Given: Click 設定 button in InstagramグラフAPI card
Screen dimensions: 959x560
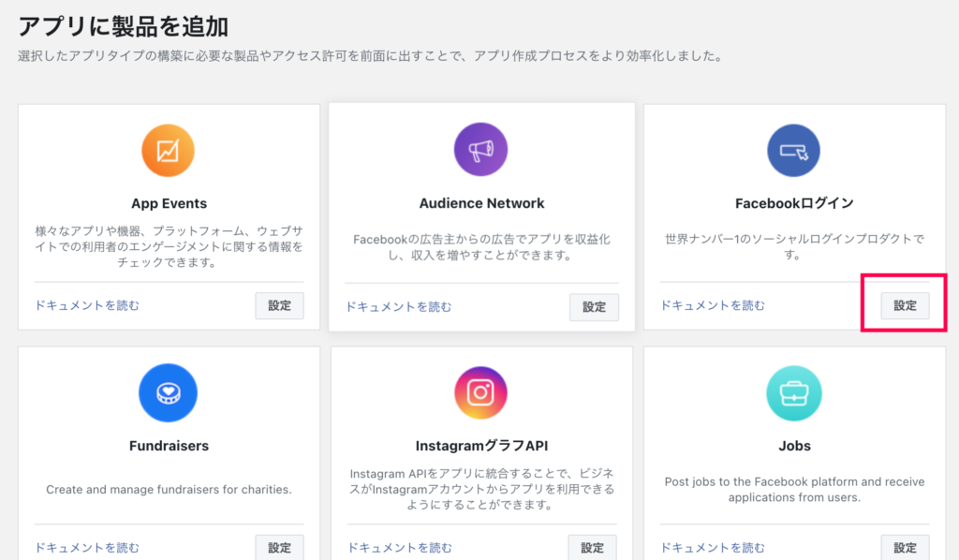Looking at the screenshot, I should [592, 547].
